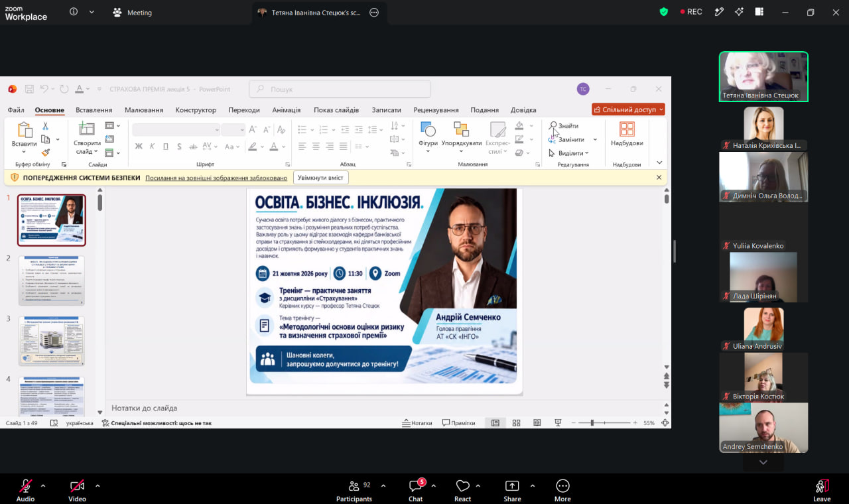849x504 pixels.
Task: Open Zoom meeting info icon
Action: pyautogui.click(x=74, y=12)
